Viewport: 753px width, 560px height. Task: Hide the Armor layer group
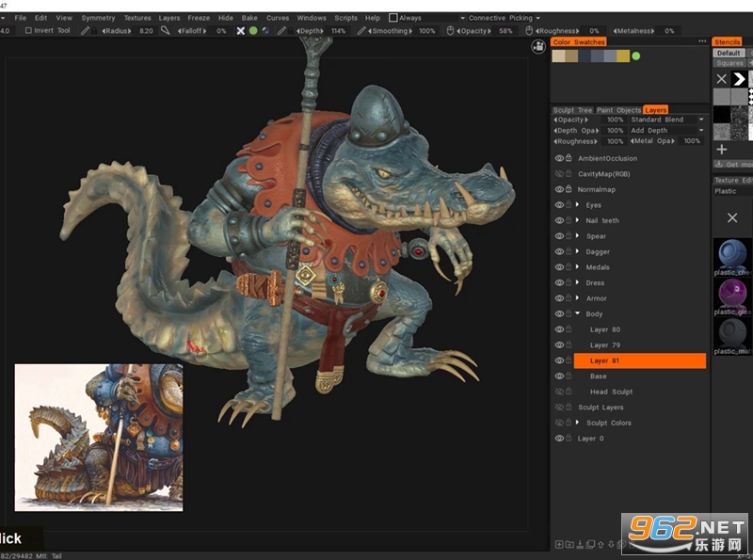[x=558, y=298]
